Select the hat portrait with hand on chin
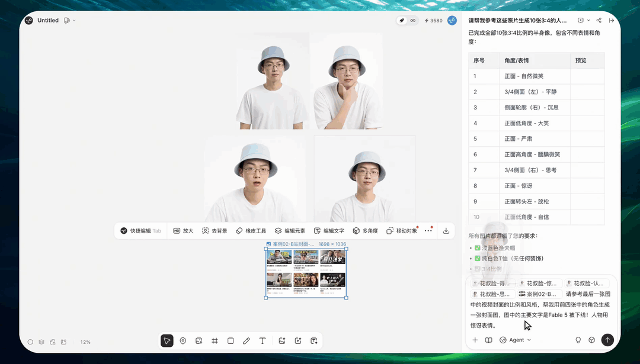The image size is (640, 364). (348, 81)
